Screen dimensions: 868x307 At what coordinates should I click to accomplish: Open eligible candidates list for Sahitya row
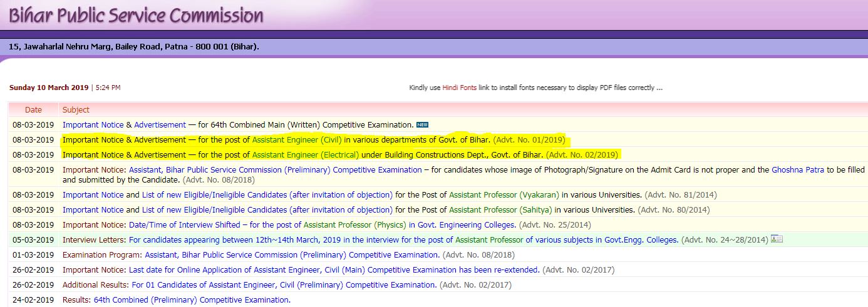(x=267, y=209)
